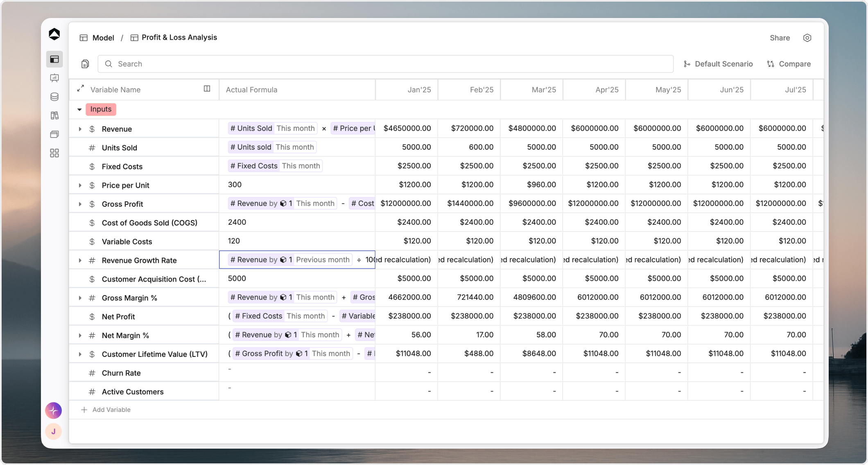
Task: Focus the Search field
Action: point(386,64)
